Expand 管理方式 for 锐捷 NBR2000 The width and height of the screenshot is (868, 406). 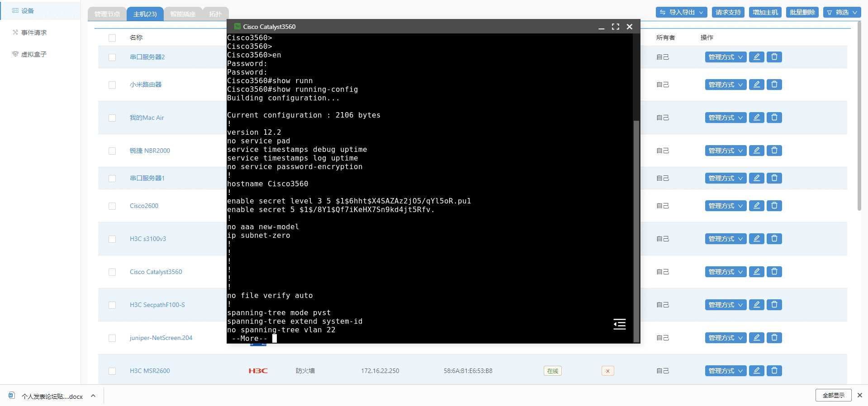click(x=726, y=151)
